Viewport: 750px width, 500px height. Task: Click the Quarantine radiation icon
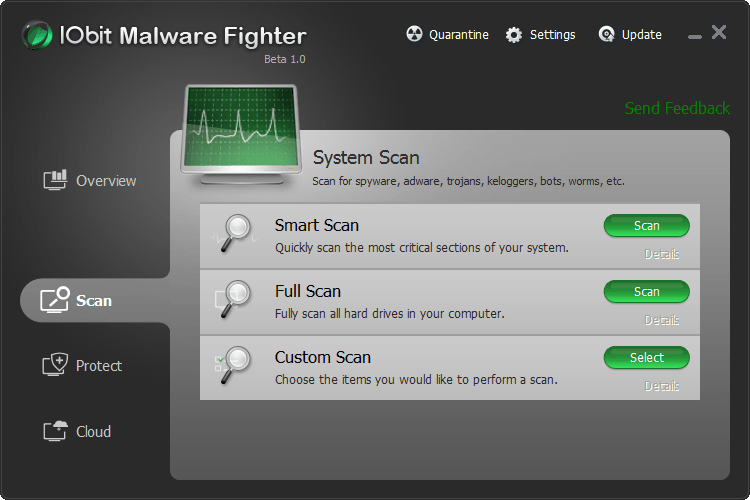(x=414, y=34)
